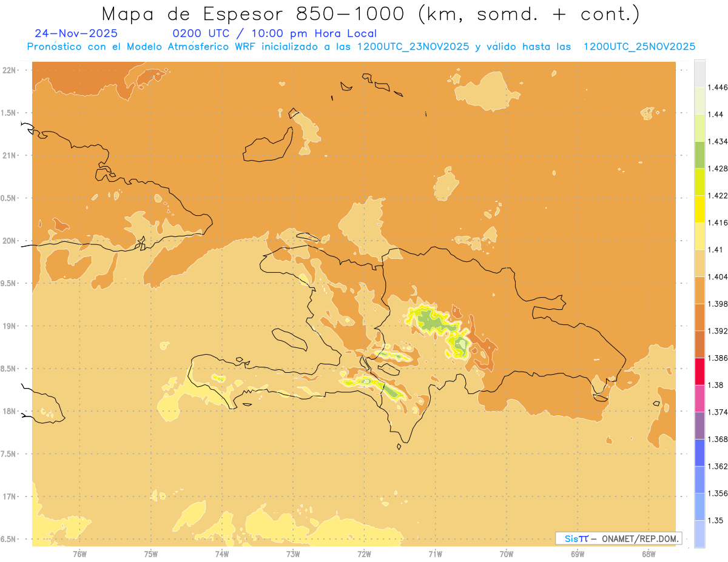This screenshot has width=728, height=562.
Task: Click the '21N' latitude label
Action: click(10, 155)
